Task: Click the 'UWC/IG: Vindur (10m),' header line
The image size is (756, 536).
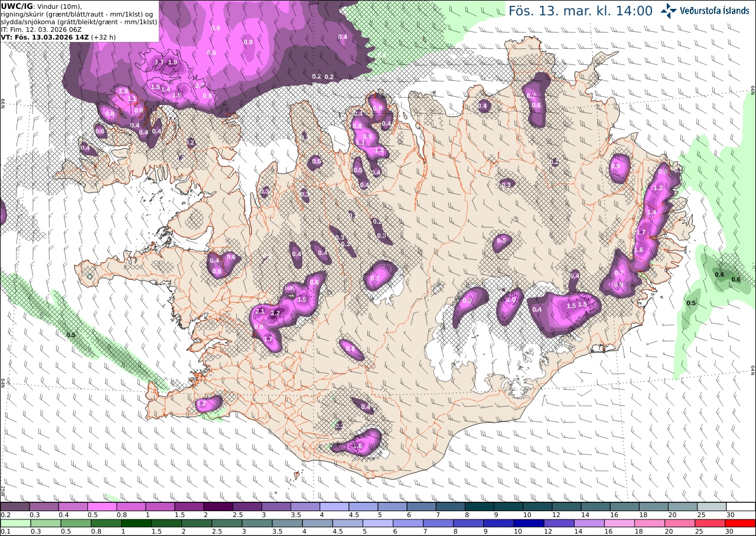Action: (x=41, y=6)
